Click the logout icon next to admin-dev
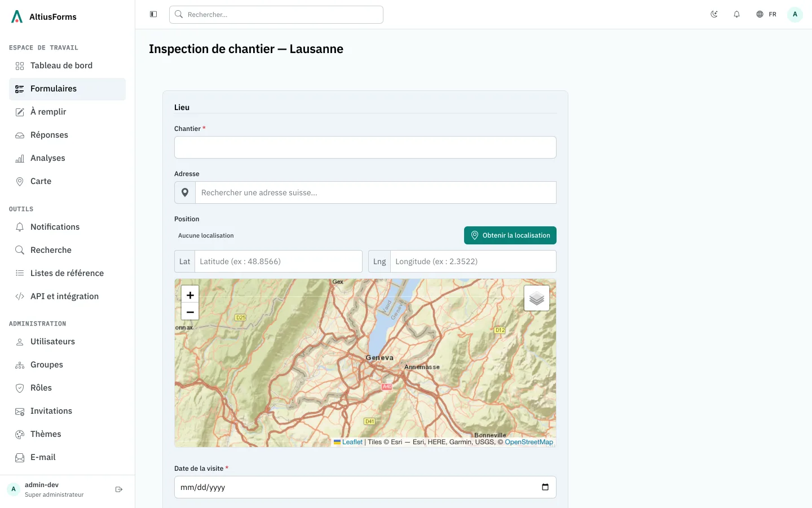Screen dimensions: 812x508 (119, 489)
